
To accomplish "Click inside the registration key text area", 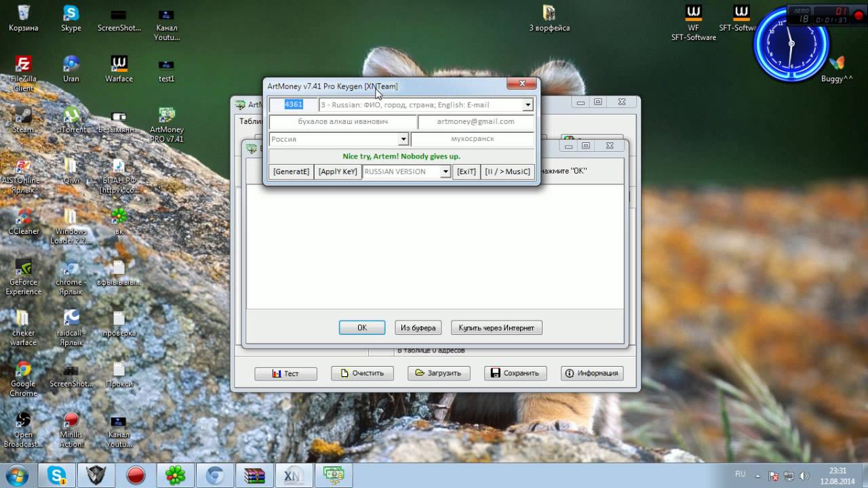I will pyautogui.click(x=435, y=247).
